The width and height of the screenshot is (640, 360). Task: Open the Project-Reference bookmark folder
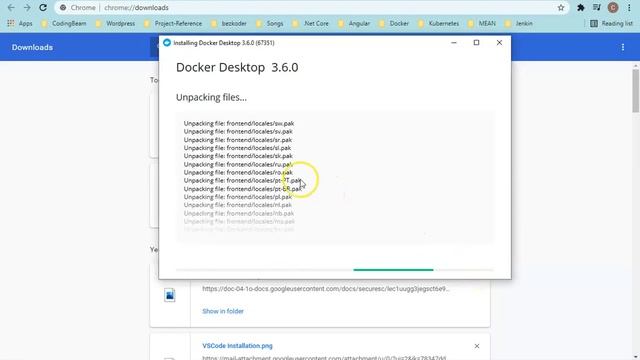173,24
